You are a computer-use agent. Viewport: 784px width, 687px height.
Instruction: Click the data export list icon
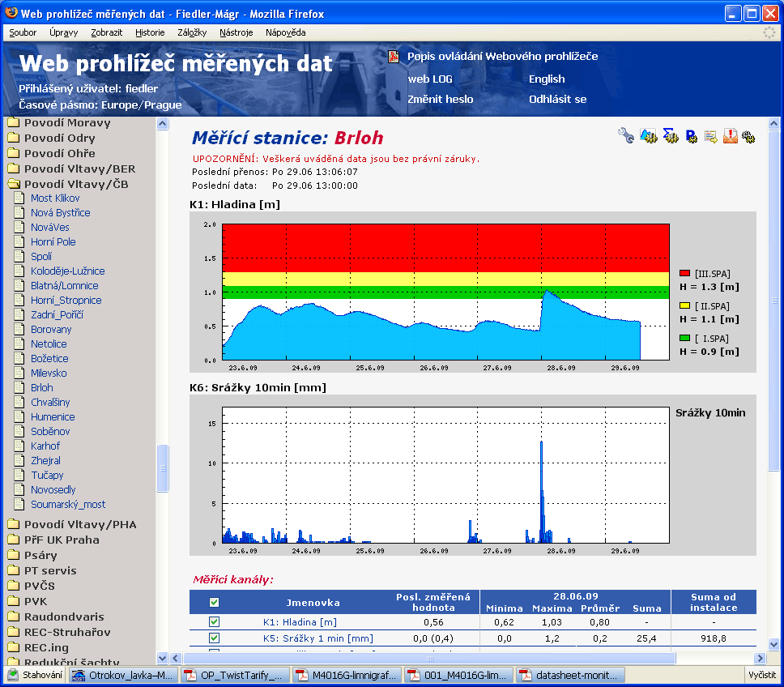tap(710, 136)
